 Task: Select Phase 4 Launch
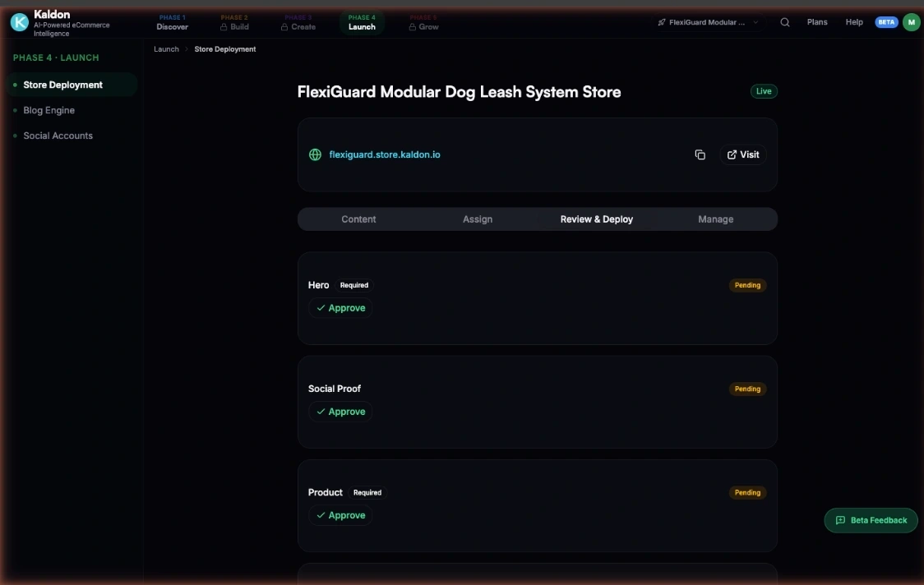tap(362, 22)
